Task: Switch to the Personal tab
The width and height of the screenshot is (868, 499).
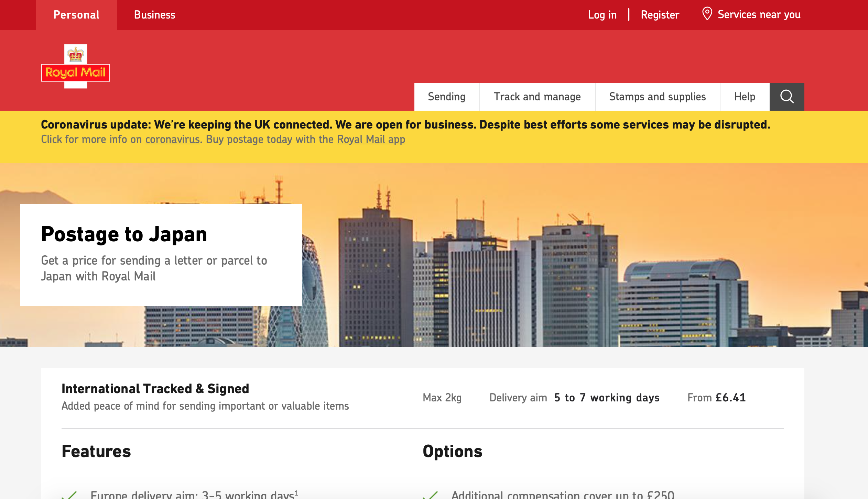Action: (76, 15)
